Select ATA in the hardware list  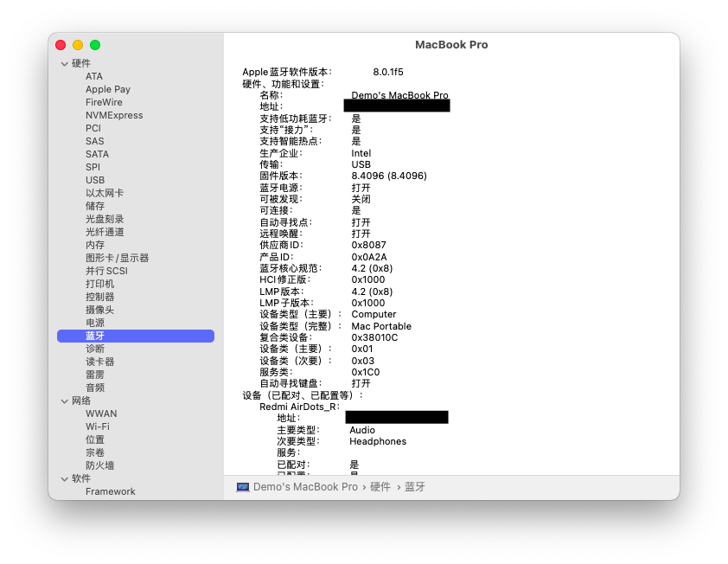tap(93, 76)
